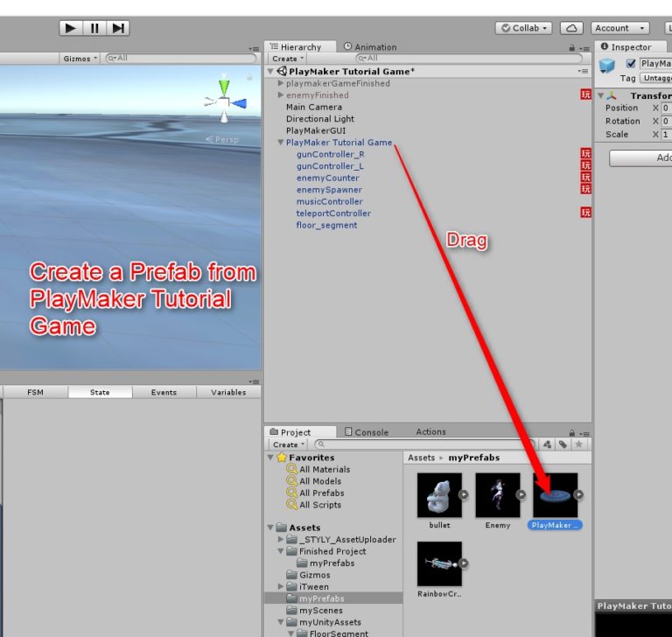The height and width of the screenshot is (637, 672).
Task: Click the Project search field
Action: click(424, 444)
